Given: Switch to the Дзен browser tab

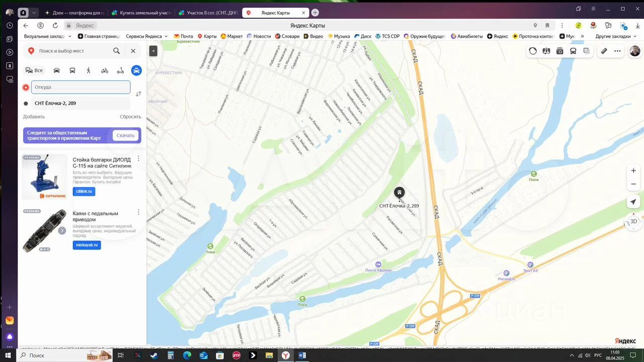Looking at the screenshot, I should [74, 13].
